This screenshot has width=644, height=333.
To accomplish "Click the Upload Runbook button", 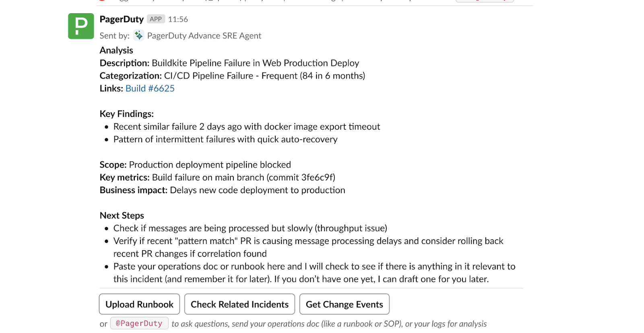I will tap(139, 304).
